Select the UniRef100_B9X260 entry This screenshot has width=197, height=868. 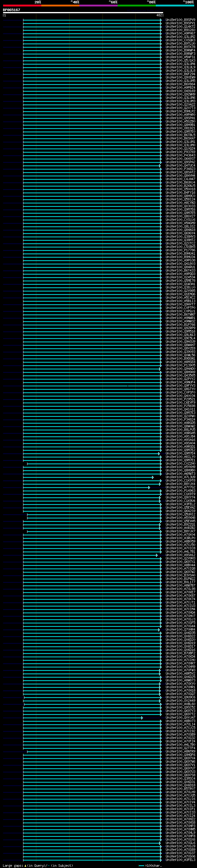(x=180, y=30)
